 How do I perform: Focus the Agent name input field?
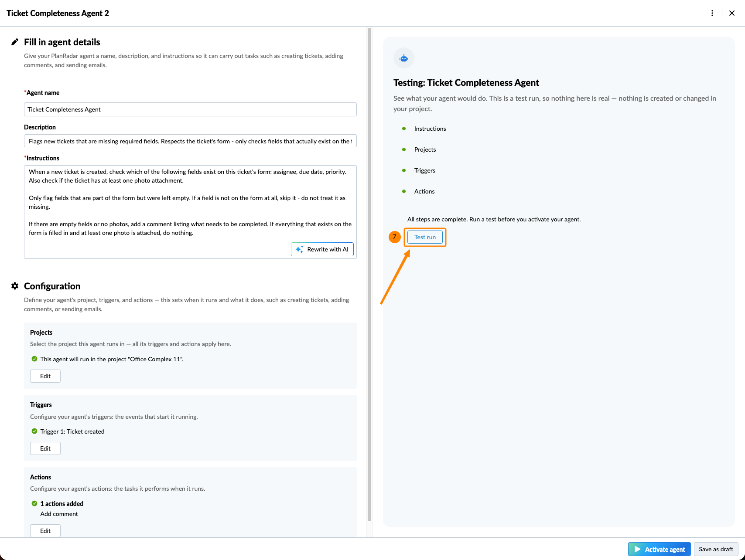tap(190, 109)
